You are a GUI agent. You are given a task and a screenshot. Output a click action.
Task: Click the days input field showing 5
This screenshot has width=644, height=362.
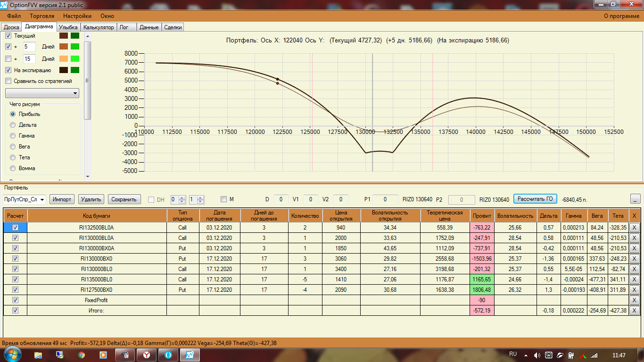click(x=29, y=47)
